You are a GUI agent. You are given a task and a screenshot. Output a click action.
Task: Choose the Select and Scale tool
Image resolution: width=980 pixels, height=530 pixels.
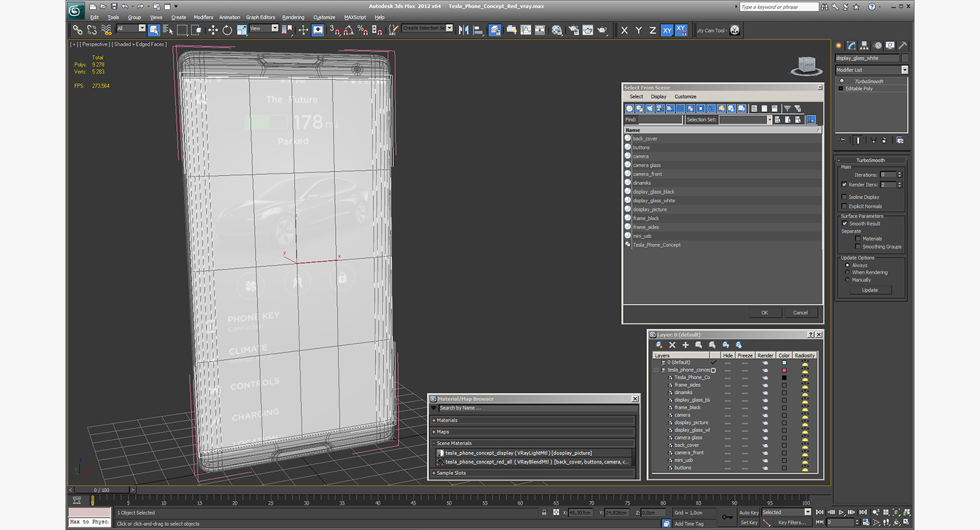(242, 30)
